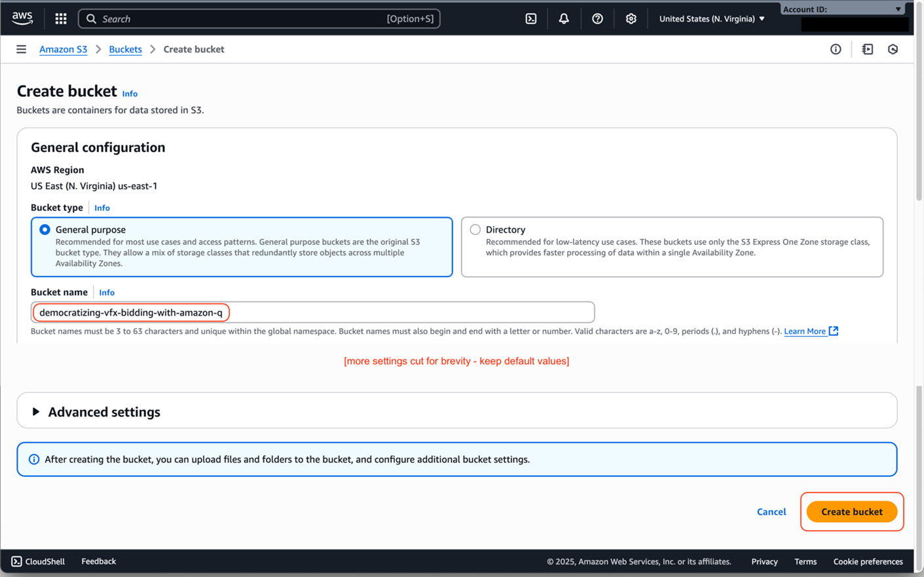Open the Info link next to Bucket name
924x577 pixels.
point(107,292)
